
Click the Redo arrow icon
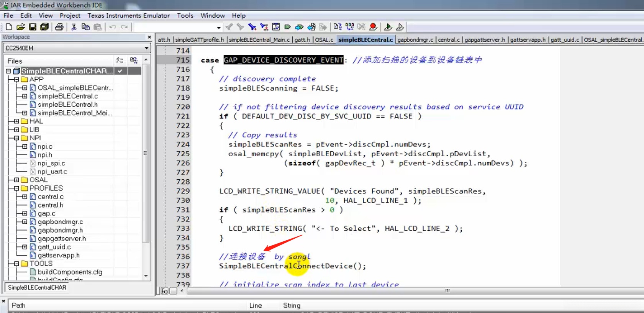tap(124, 27)
